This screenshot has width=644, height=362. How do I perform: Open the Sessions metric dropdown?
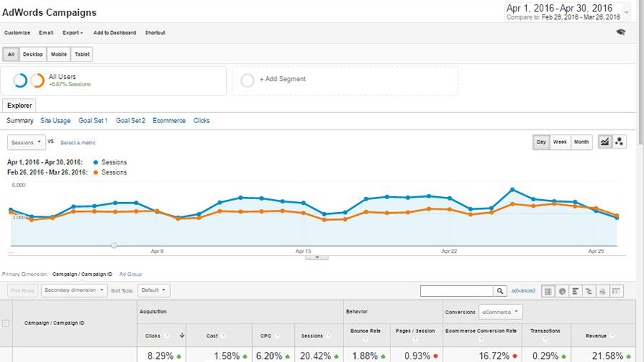click(x=26, y=143)
